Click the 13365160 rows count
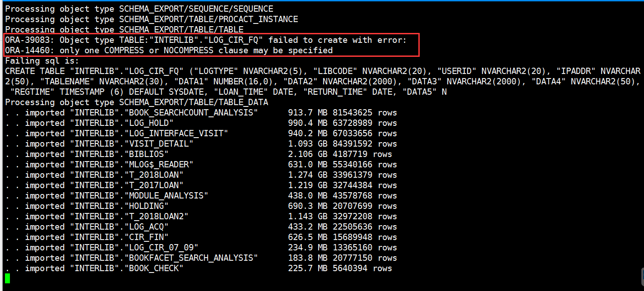Viewport: 644px width, 291px height. click(x=365, y=248)
